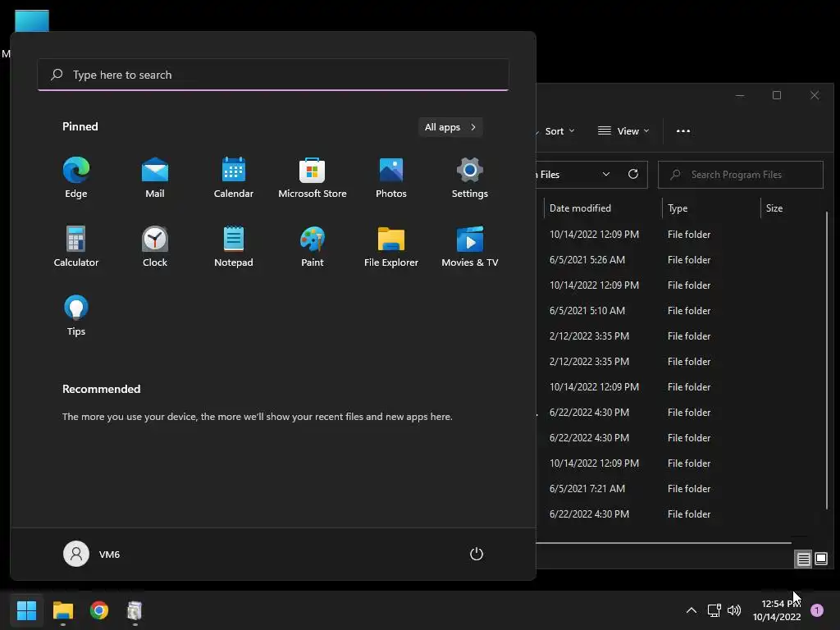The image size is (840, 630).
Task: Click the File Explorer vertical scrollbar
Action: (x=827, y=360)
